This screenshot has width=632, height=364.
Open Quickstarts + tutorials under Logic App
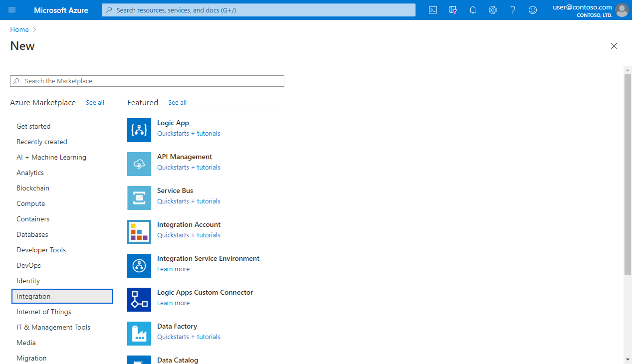188,133
